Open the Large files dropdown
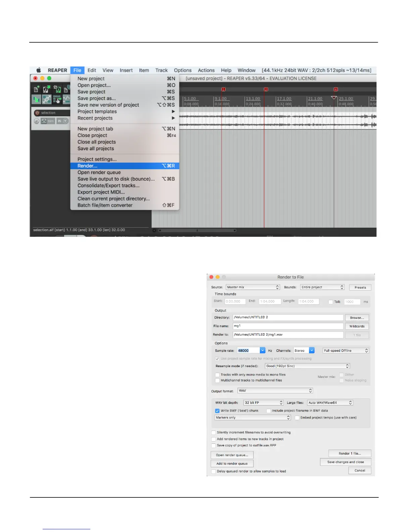Viewport: 411px width, 532px height. pyautogui.click(x=330, y=403)
